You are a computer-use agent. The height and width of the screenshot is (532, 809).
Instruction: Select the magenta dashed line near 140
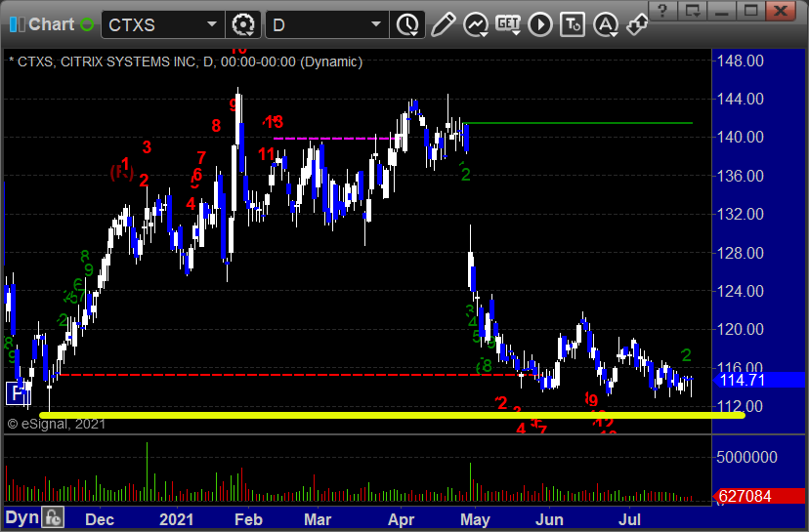point(335,139)
